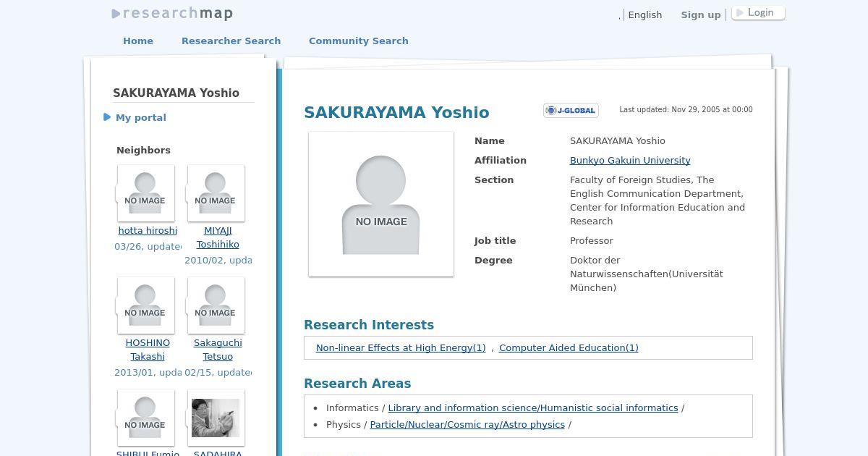Open Computer Aided Education research interest
Screen dimensions: 868x456
pyautogui.click(x=569, y=348)
